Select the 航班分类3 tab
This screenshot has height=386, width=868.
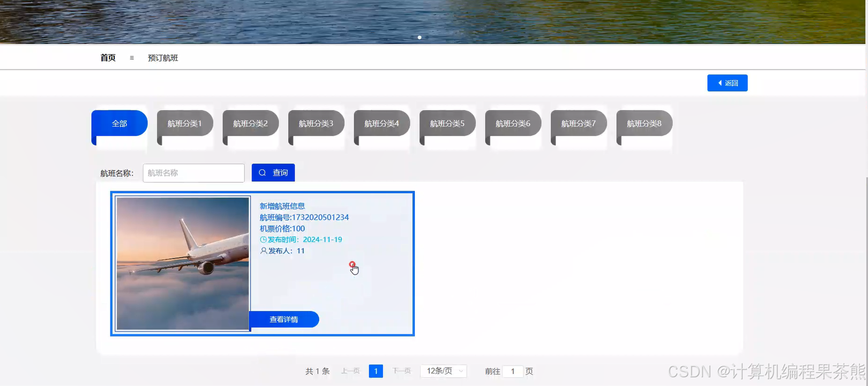pos(316,124)
